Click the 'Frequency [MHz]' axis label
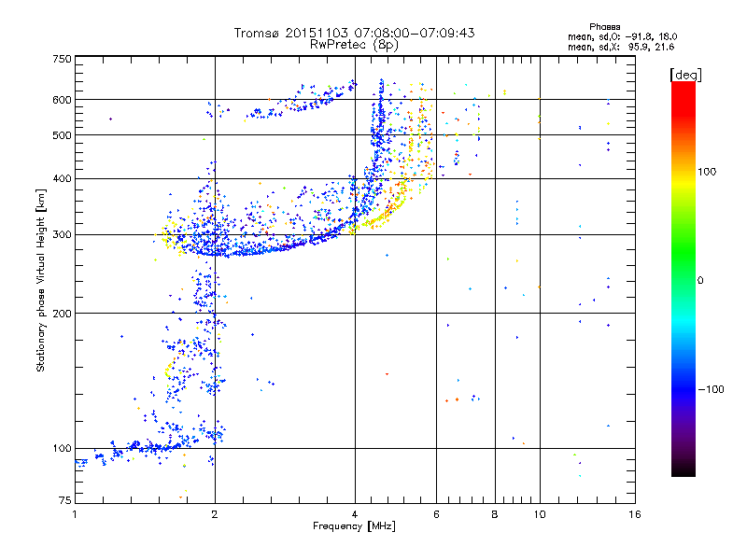Image resolution: width=747 pixels, height=560 pixels. [x=354, y=526]
